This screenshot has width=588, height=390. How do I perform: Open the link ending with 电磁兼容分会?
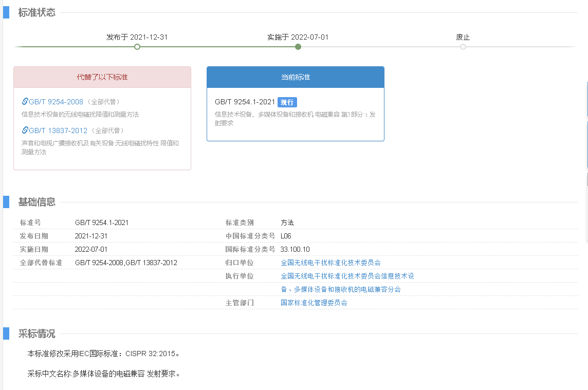pos(340,289)
